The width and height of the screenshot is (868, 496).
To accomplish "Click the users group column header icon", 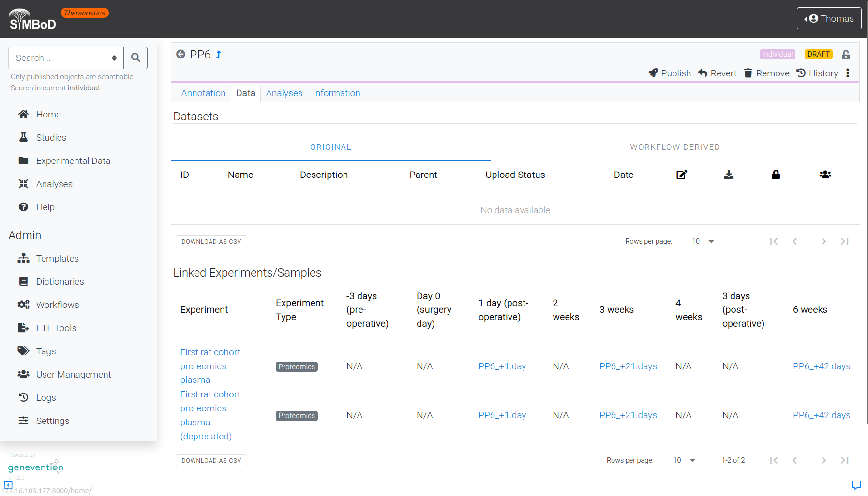I will [825, 175].
